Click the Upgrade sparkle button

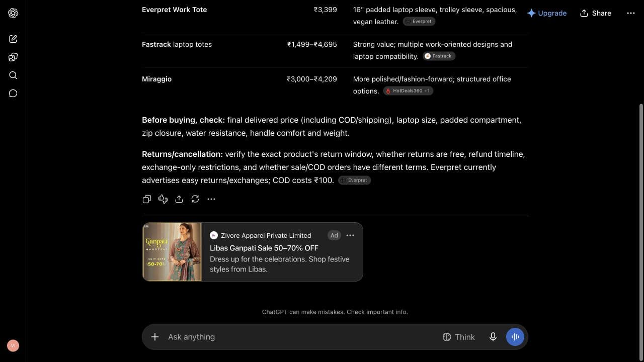[x=547, y=13]
